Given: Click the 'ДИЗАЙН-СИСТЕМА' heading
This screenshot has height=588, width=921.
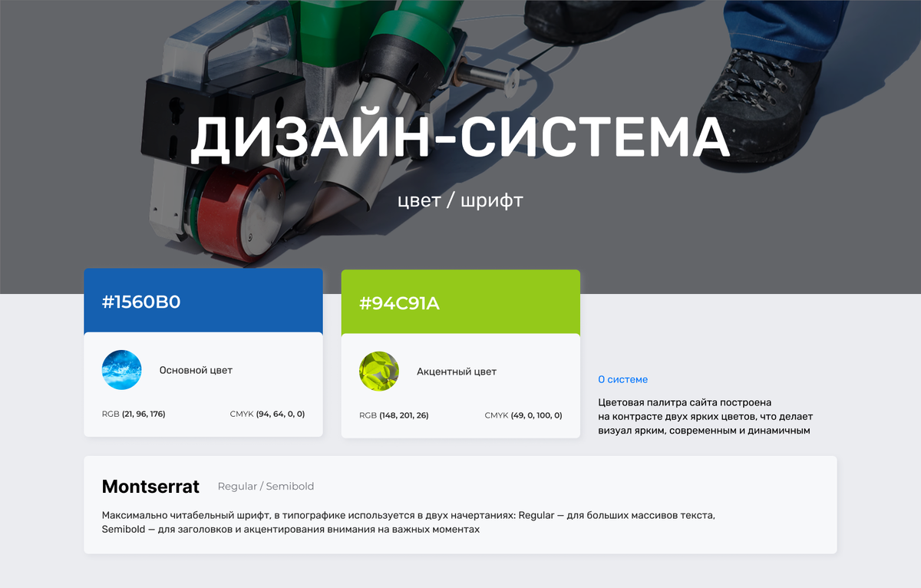Looking at the screenshot, I should point(460,138).
